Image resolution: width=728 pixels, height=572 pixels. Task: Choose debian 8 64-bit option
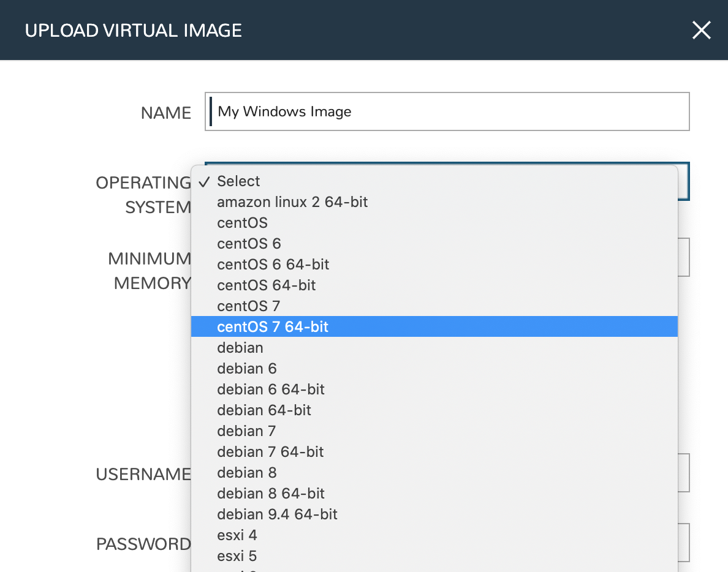(x=270, y=493)
